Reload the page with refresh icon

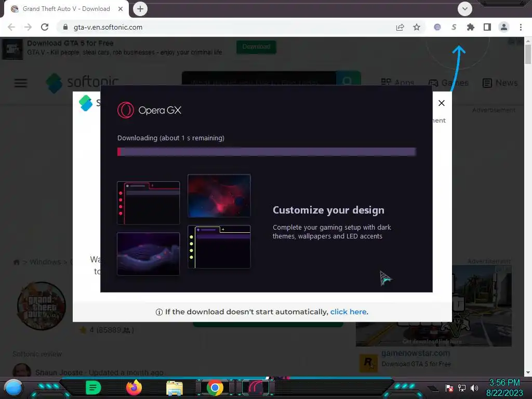click(45, 27)
